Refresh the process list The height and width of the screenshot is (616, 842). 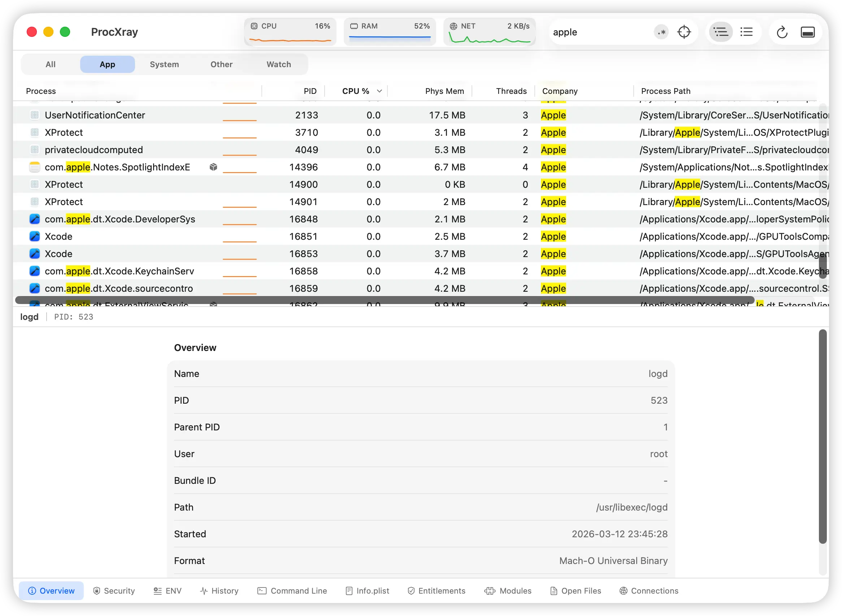coord(782,32)
